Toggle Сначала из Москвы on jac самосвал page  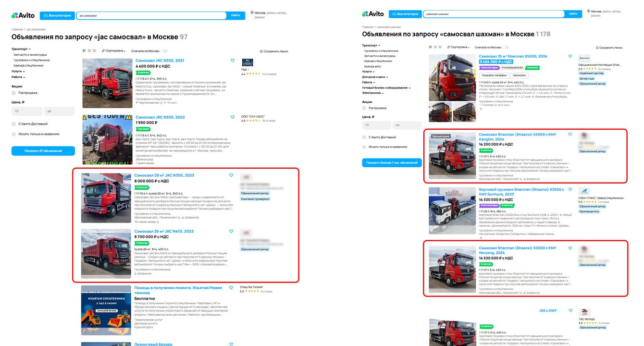[x=164, y=50]
